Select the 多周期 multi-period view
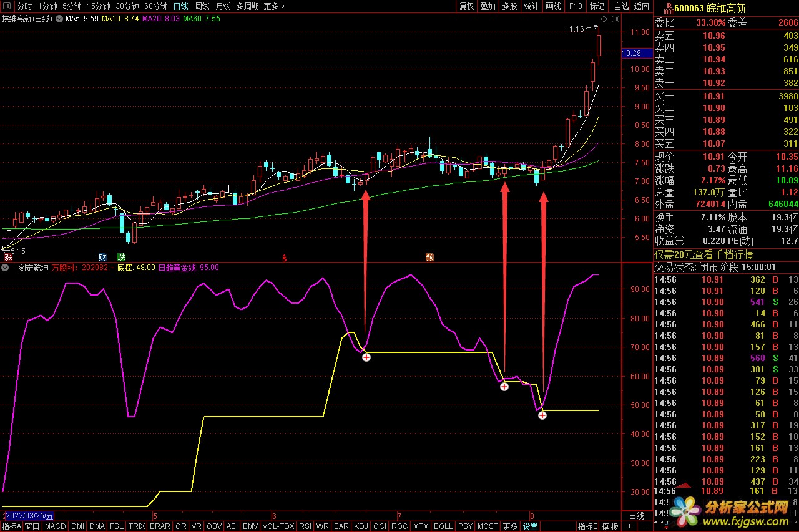The image size is (799, 532). (247, 6)
